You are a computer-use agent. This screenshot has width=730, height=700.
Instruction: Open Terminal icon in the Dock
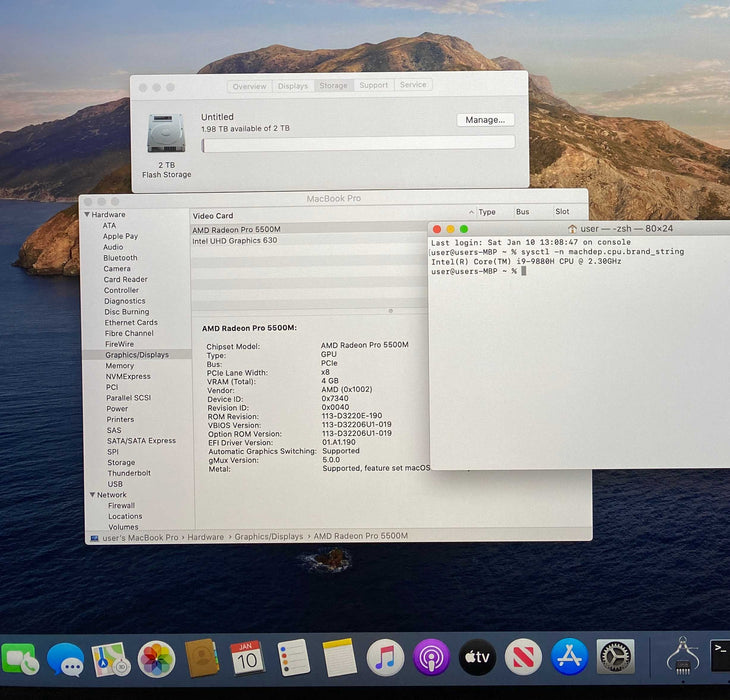720,656
